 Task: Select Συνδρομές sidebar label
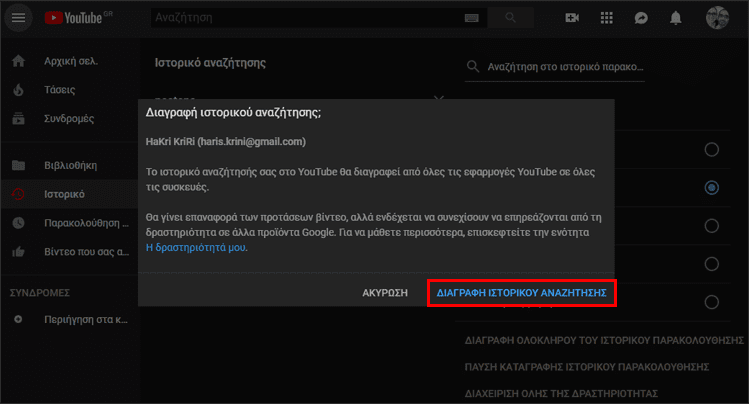[x=69, y=118]
